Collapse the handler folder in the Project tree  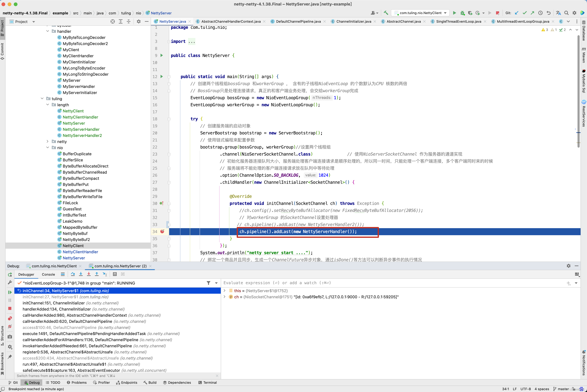click(48, 31)
